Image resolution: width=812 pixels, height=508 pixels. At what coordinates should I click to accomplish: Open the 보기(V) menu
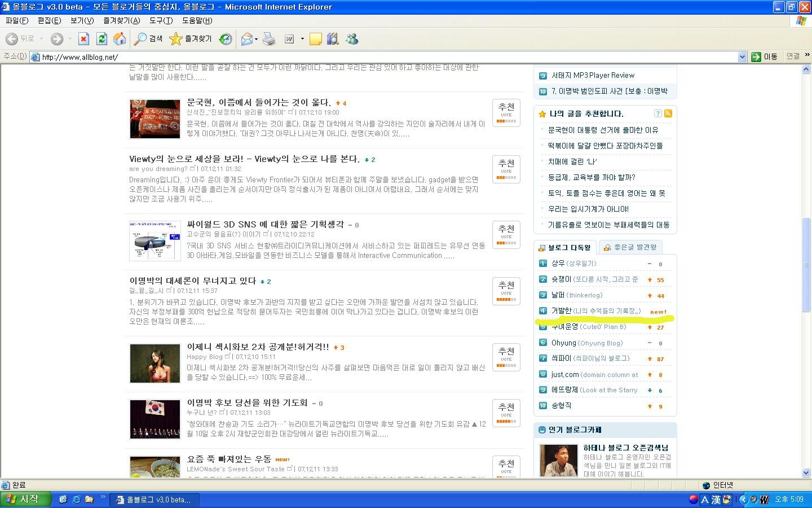point(82,20)
